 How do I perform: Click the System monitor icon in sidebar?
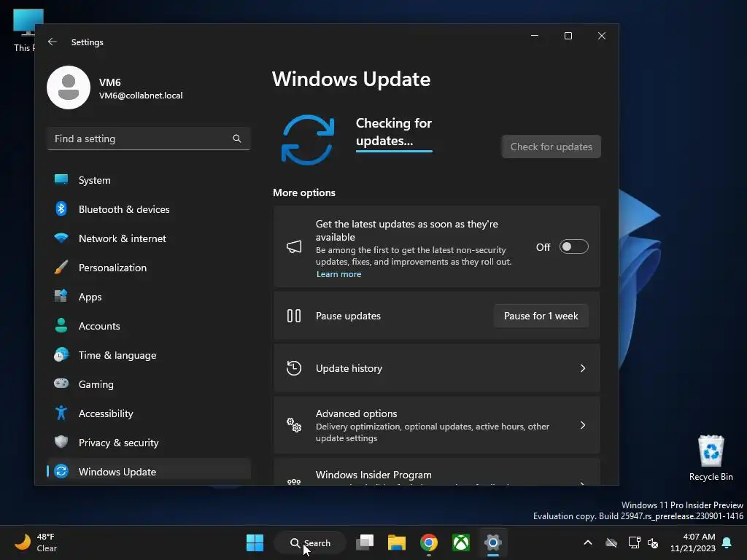[x=61, y=179]
